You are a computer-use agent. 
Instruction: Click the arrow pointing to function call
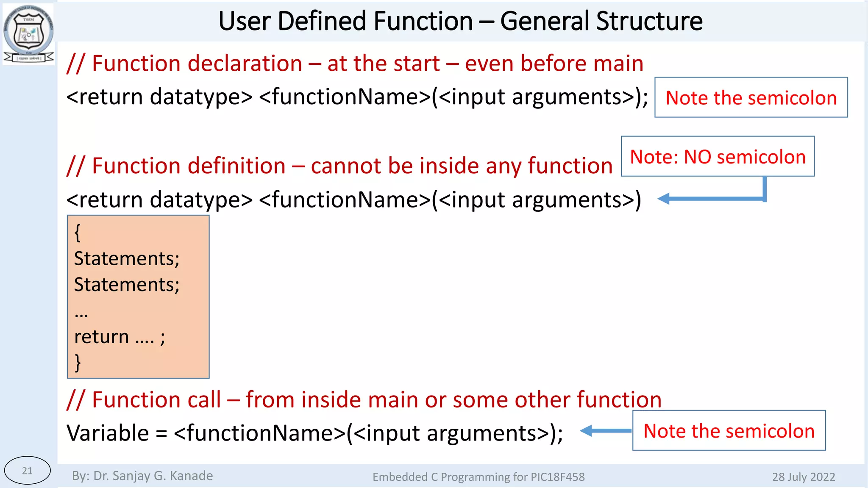[x=605, y=431]
